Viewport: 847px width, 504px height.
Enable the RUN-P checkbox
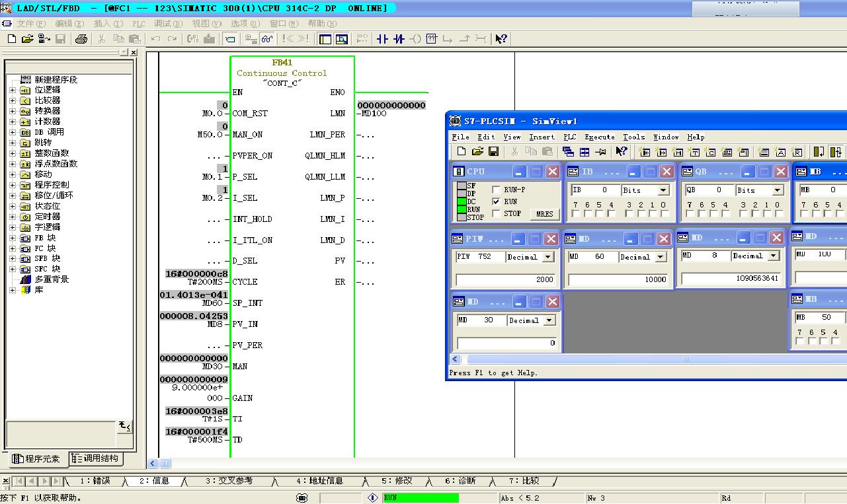pos(497,190)
